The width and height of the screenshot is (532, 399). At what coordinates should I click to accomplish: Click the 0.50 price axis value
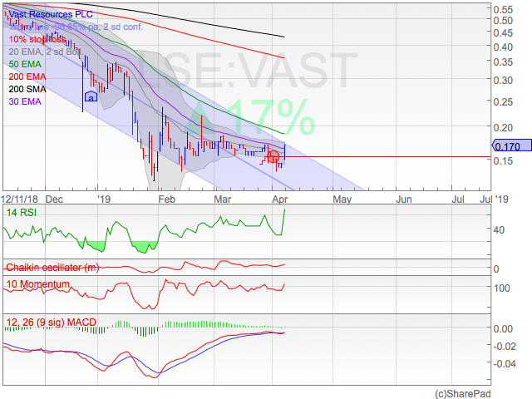coord(503,21)
